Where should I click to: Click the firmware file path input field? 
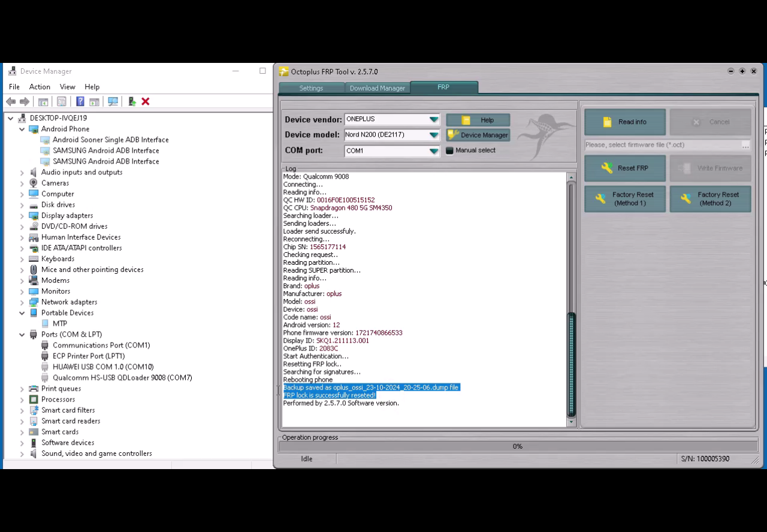point(663,145)
